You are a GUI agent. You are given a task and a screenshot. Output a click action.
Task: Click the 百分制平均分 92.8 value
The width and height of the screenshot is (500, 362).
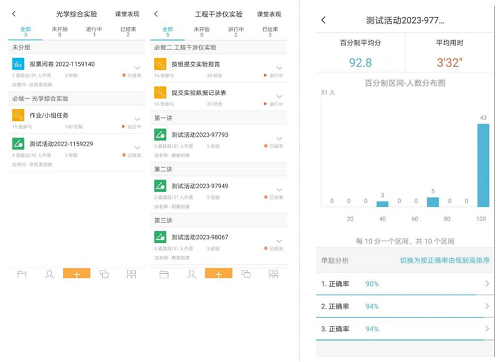pyautogui.click(x=360, y=62)
